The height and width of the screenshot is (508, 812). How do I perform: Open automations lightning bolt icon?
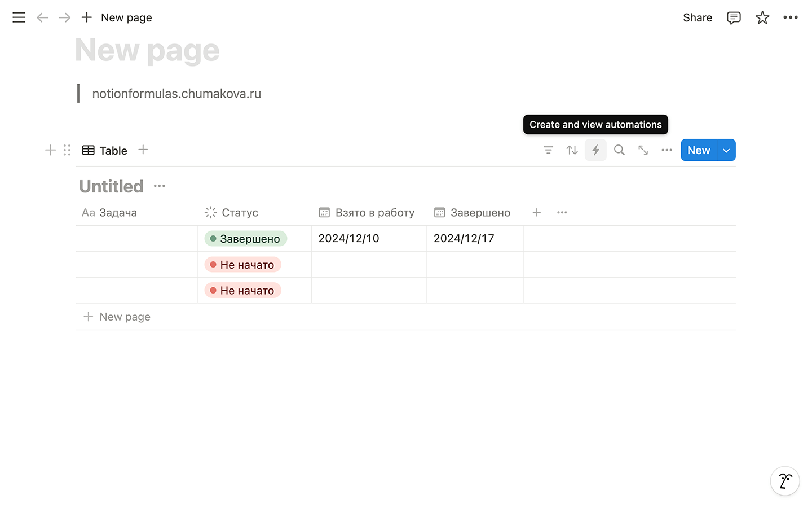click(595, 150)
